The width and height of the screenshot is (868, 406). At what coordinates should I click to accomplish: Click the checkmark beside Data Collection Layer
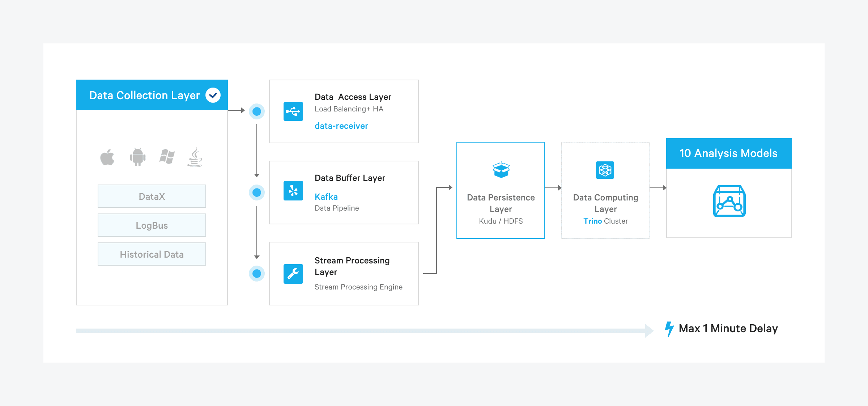pyautogui.click(x=213, y=95)
